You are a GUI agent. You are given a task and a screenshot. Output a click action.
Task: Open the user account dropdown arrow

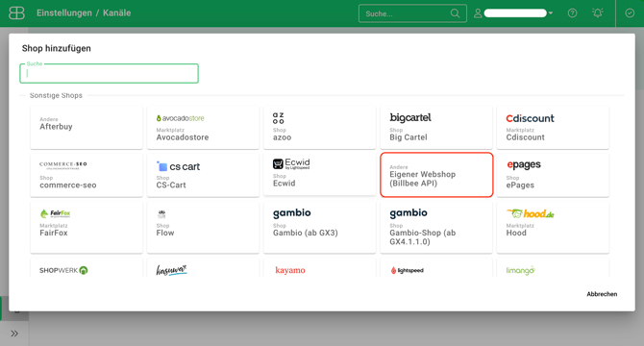[551, 13]
